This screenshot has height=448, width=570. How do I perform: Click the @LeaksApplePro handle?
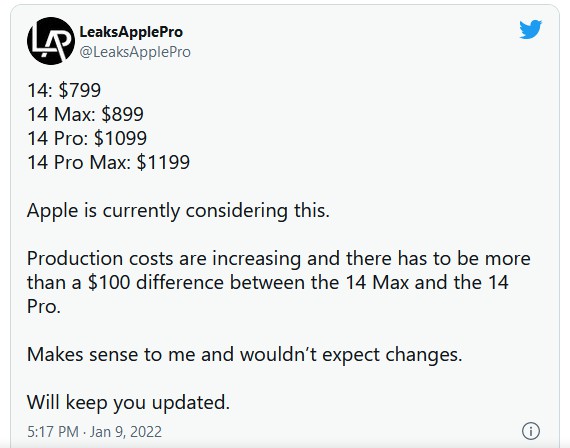tap(135, 52)
